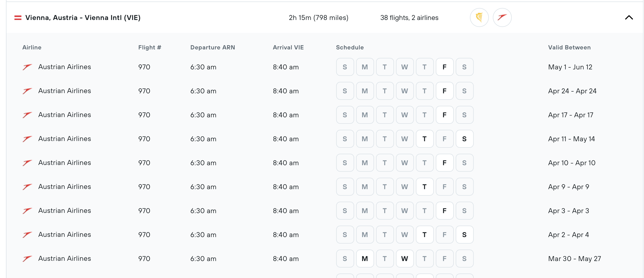
Task: Click the Austrian flag icon beside Vienna heading
Action: coord(17,17)
